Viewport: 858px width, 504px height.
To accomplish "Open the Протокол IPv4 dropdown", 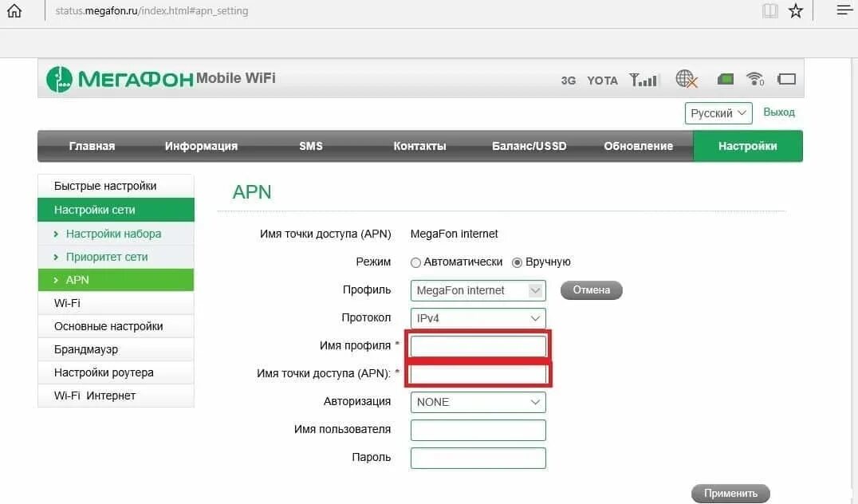I will (x=478, y=318).
